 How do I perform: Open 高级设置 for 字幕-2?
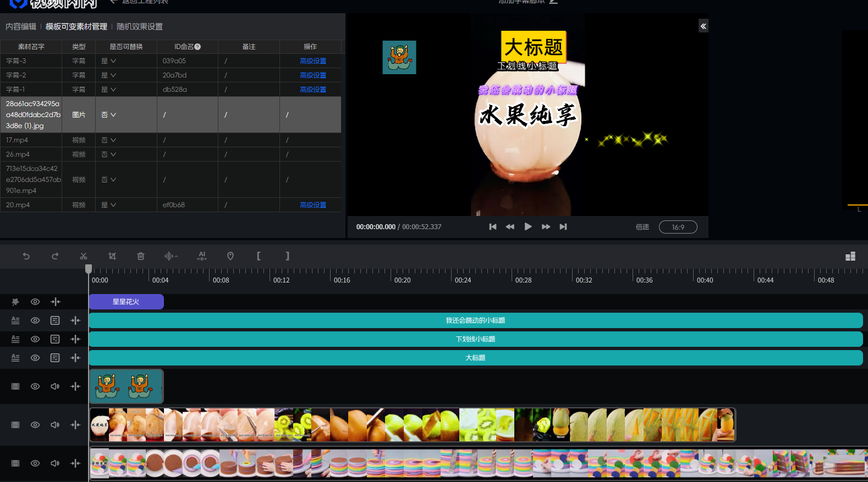click(x=313, y=75)
